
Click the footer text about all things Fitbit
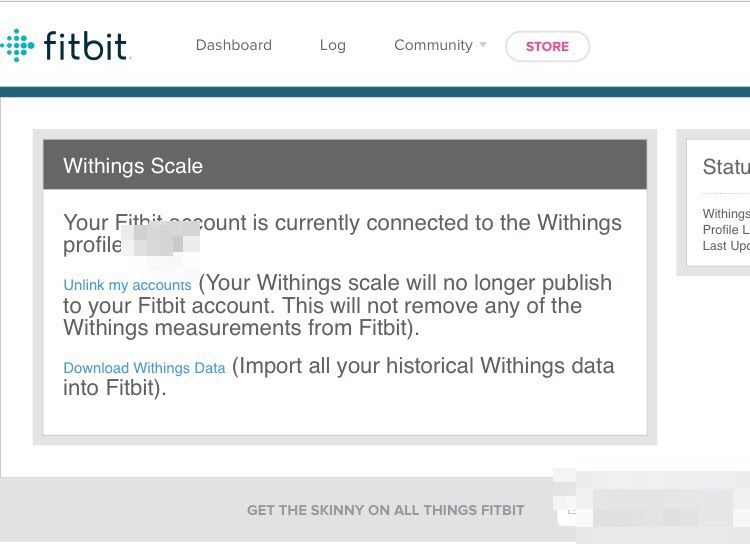(385, 510)
